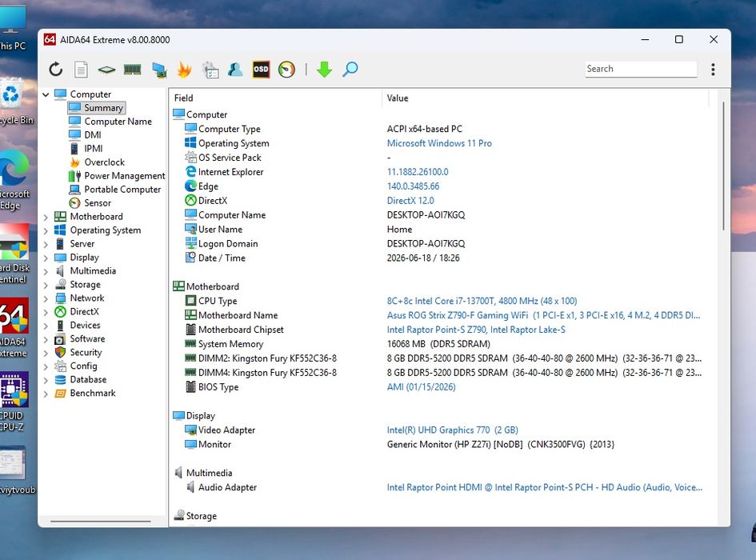Expand the Multimedia tree node
Image resolution: width=756 pixels, height=560 pixels.
(x=46, y=271)
